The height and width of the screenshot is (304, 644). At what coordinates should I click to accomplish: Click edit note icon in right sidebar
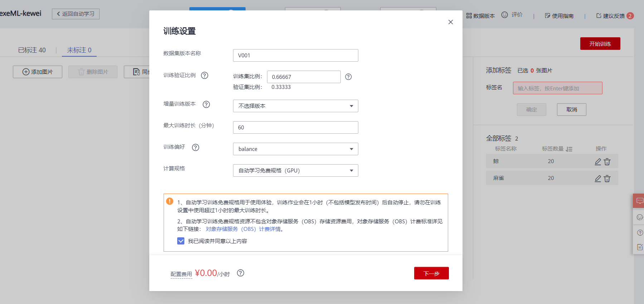tap(640, 247)
